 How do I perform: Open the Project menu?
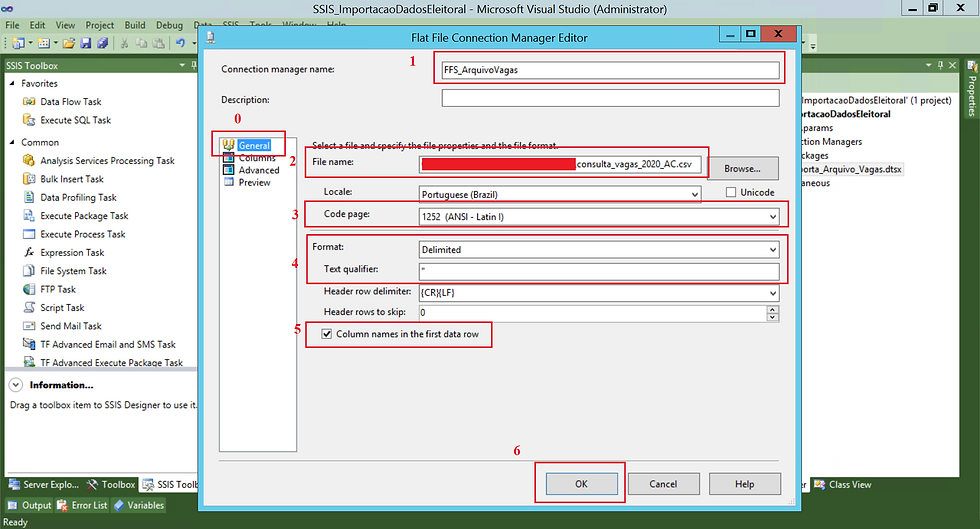point(100,25)
